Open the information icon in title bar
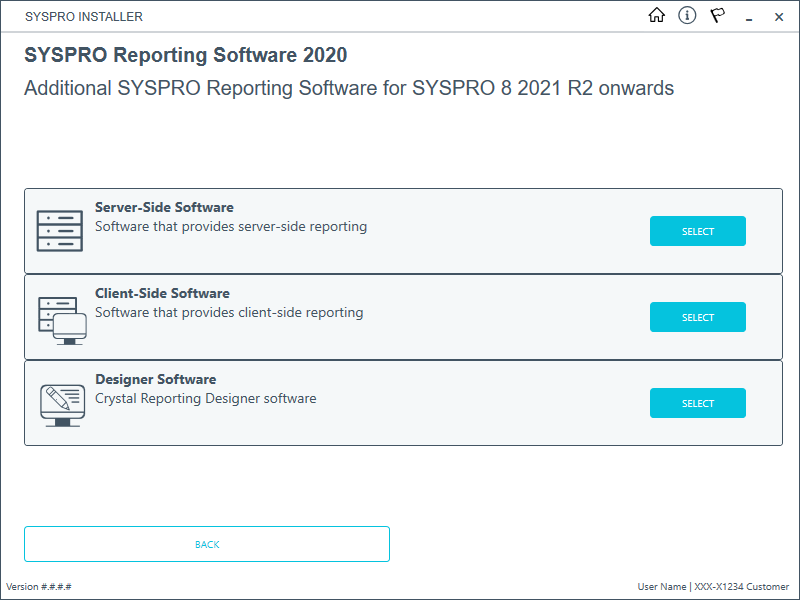Screen dimensions: 800x600 coord(687,16)
